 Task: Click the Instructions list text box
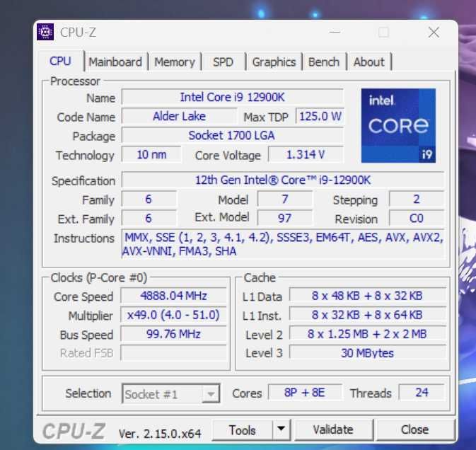tap(283, 244)
